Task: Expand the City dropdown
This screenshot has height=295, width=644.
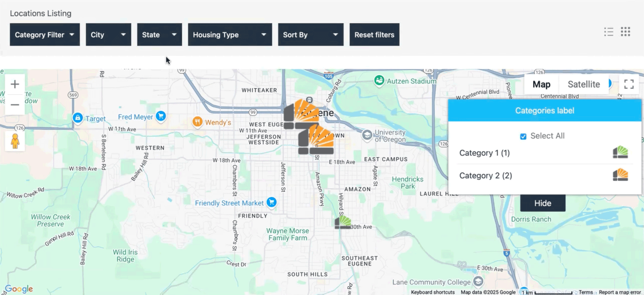Action: (x=108, y=35)
